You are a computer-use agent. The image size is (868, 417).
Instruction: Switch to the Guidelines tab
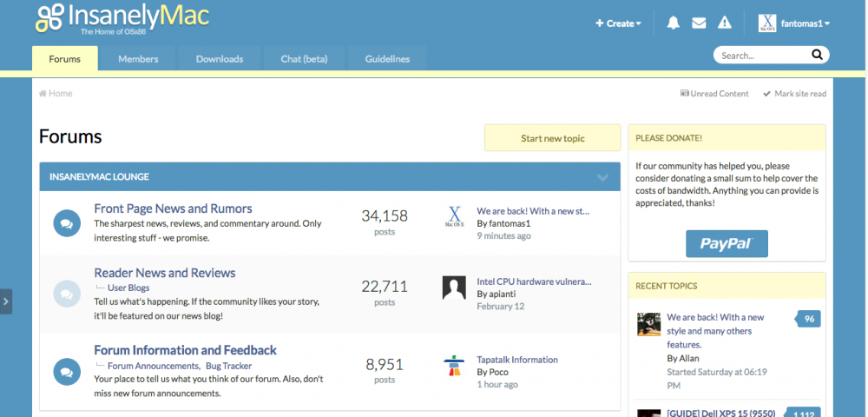(387, 59)
